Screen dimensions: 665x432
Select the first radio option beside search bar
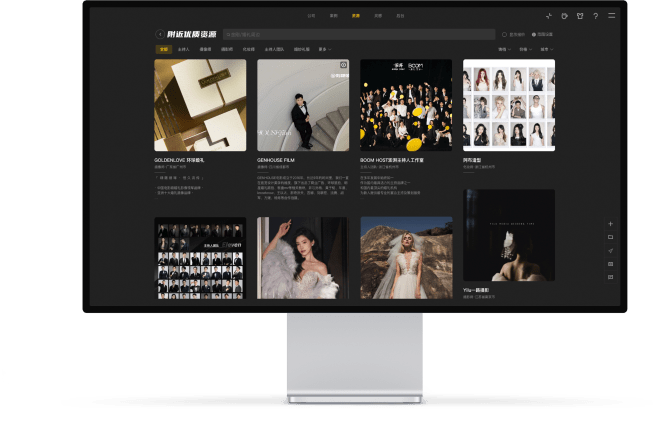coord(505,34)
